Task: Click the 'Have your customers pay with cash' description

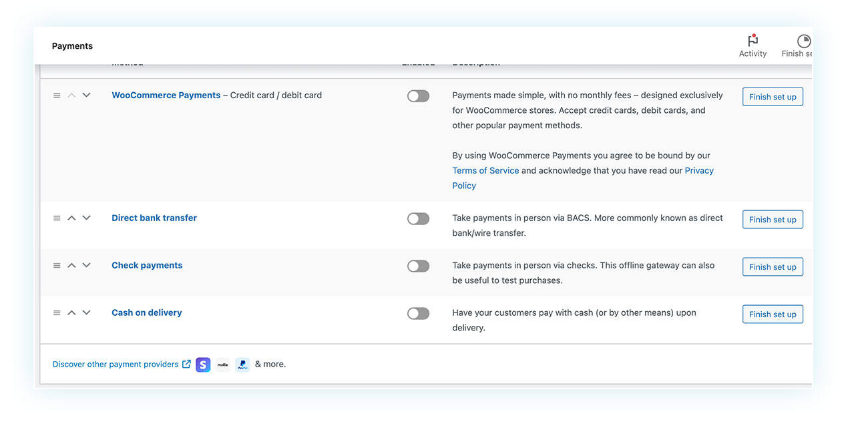Action: (574, 320)
